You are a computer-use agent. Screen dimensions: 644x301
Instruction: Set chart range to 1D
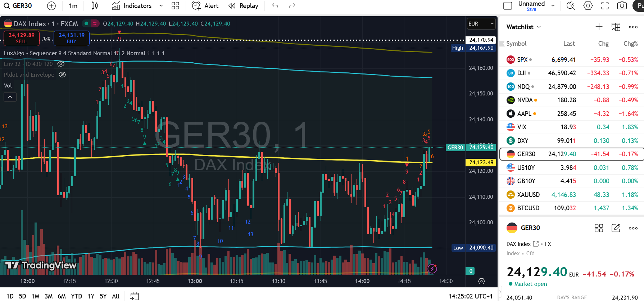pos(10,296)
